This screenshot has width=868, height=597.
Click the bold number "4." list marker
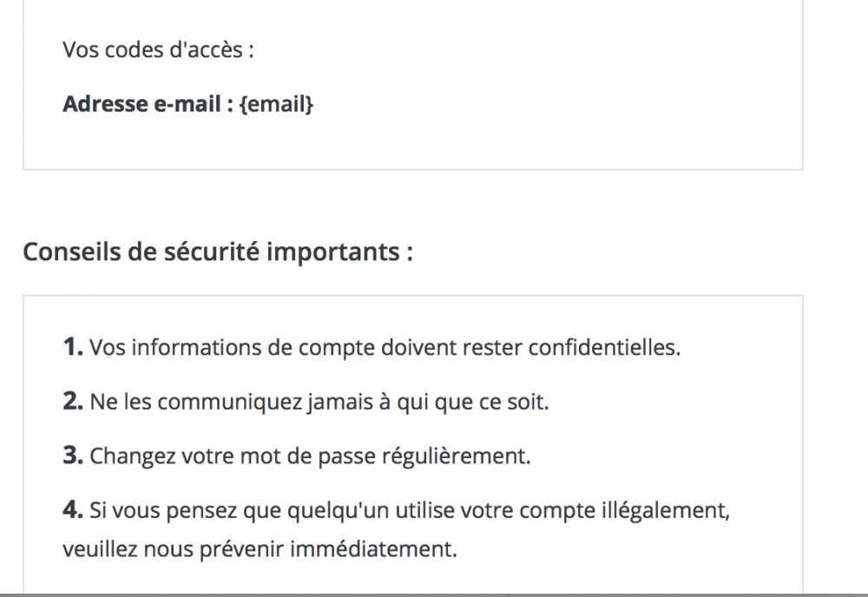click(72, 509)
